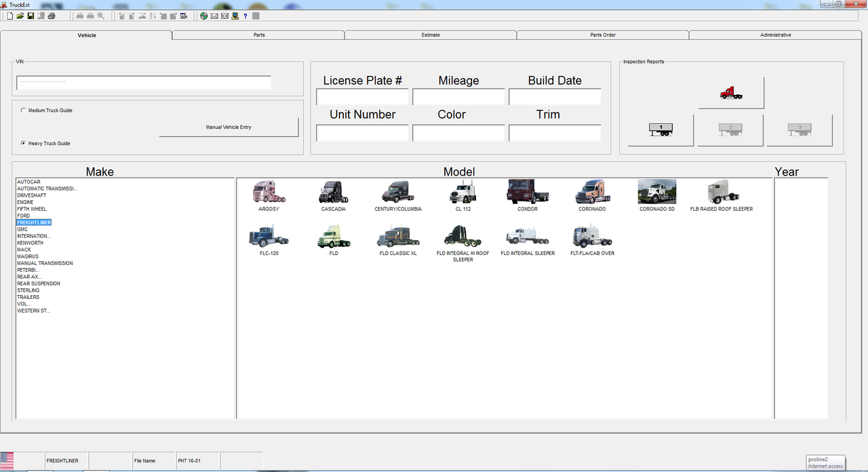Select MANUAL TRANSMISSION in the Make list
The image size is (868, 472).
click(45, 263)
